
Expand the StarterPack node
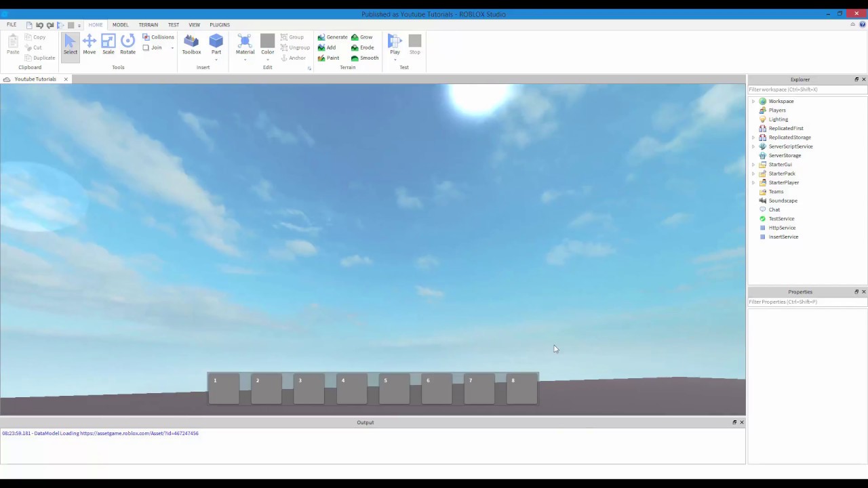[753, 174]
